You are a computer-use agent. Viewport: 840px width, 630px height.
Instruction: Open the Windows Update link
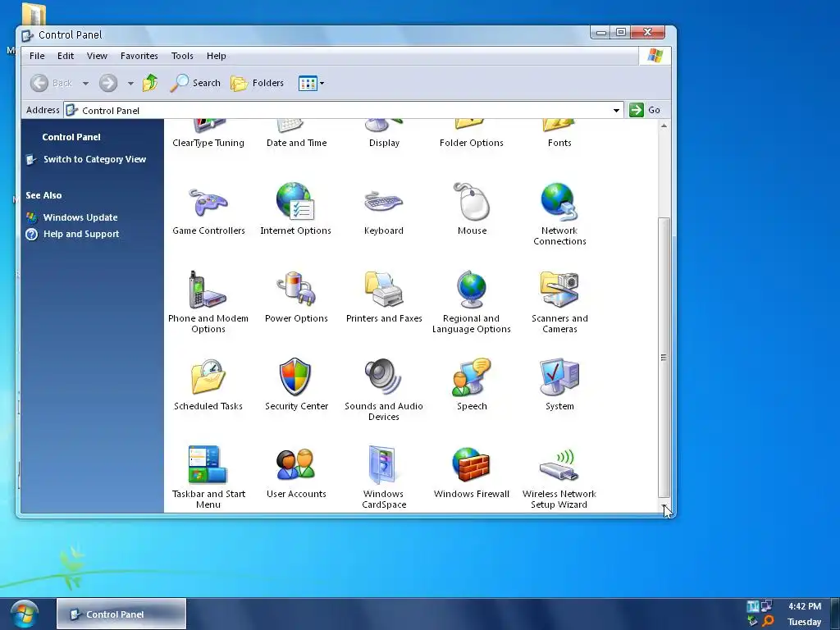click(80, 217)
